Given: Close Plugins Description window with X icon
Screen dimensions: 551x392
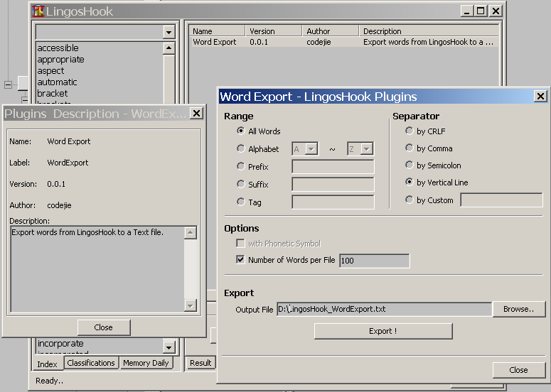Looking at the screenshot, I should tap(197, 114).
